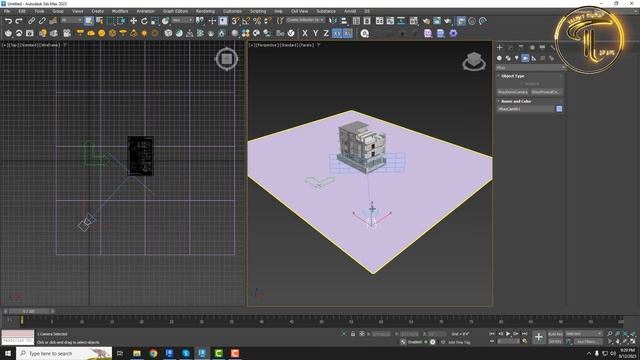The image size is (640, 360).
Task: Select Lights category icon in Create panel
Action: pyautogui.click(x=517, y=58)
